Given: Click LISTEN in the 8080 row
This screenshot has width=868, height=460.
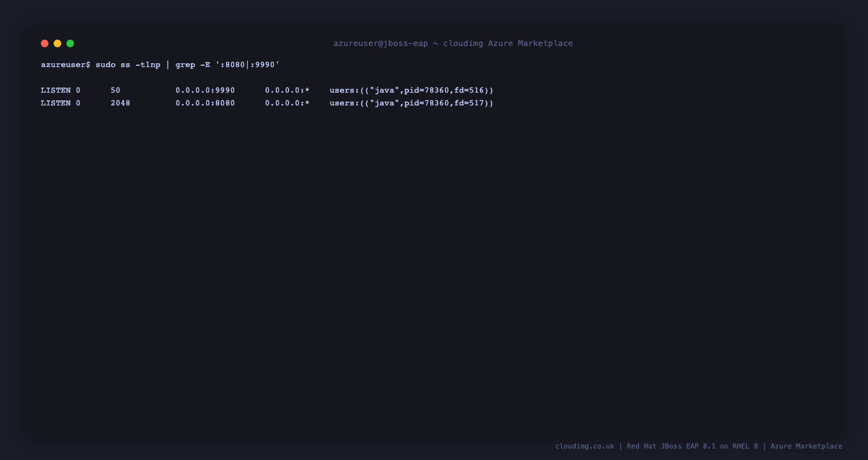Looking at the screenshot, I should pyautogui.click(x=56, y=103).
